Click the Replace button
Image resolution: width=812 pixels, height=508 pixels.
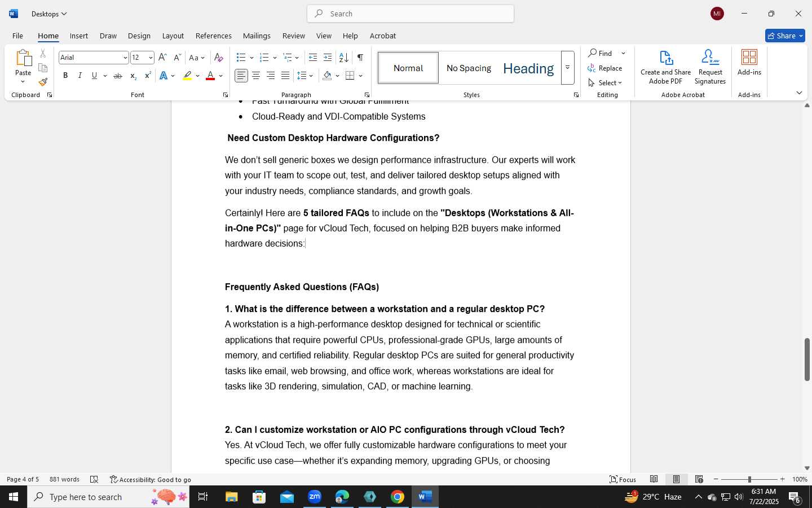click(x=605, y=68)
